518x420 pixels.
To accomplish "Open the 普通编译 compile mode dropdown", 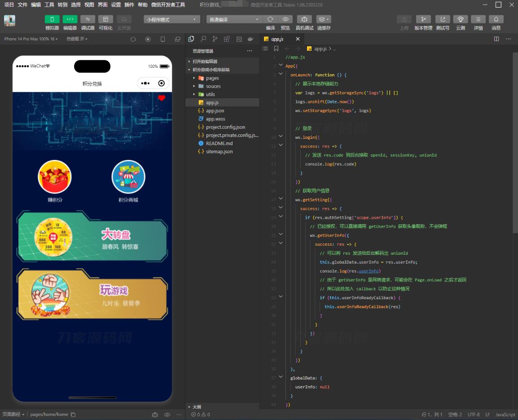I will 234,20.
